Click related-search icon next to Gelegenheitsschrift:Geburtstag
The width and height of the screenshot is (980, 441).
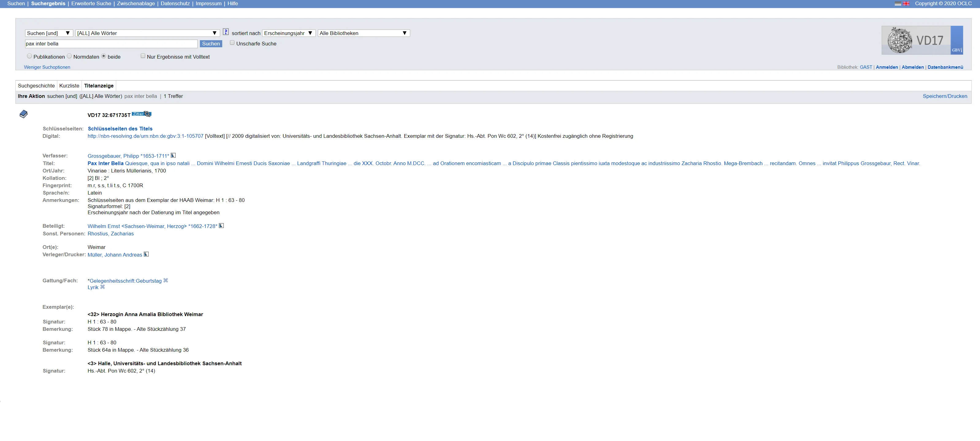click(166, 281)
